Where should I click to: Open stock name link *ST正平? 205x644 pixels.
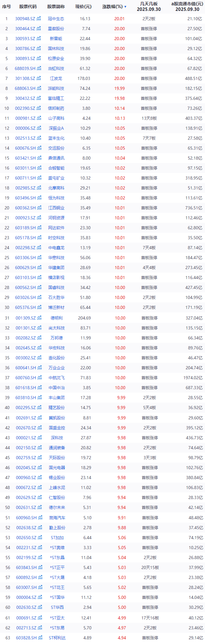coord(57,567)
